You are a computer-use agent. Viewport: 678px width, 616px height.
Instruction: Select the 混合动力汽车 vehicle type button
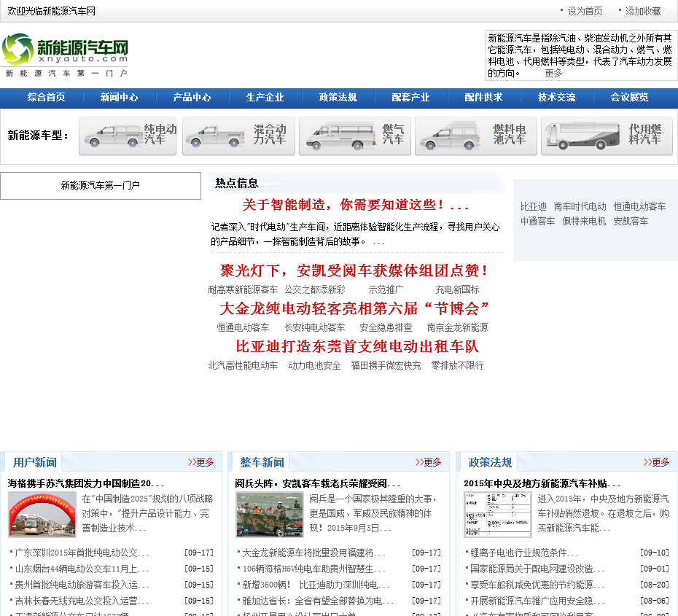click(238, 136)
